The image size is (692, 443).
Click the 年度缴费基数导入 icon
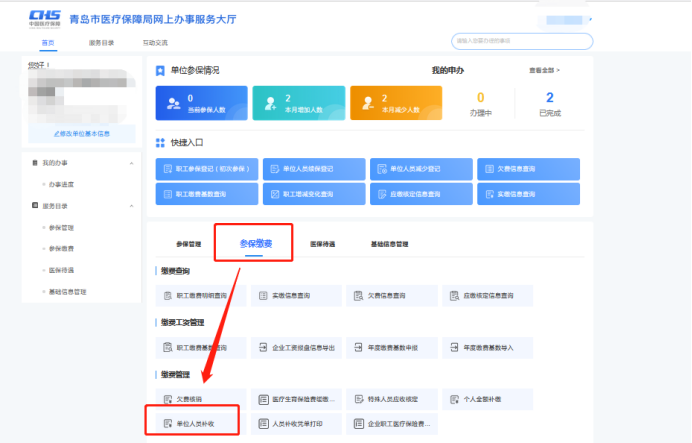(456, 347)
